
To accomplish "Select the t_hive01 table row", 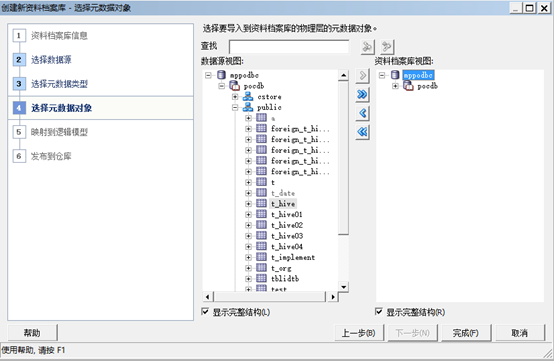I will coord(287,214).
